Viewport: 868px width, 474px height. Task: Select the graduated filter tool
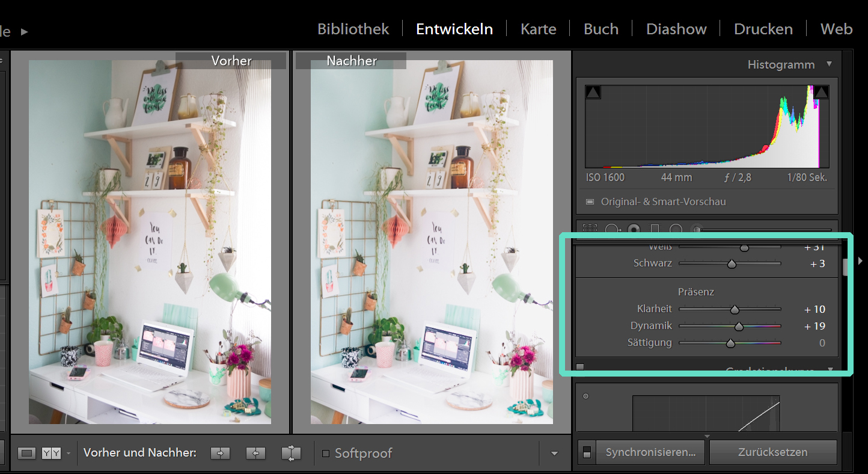655,229
